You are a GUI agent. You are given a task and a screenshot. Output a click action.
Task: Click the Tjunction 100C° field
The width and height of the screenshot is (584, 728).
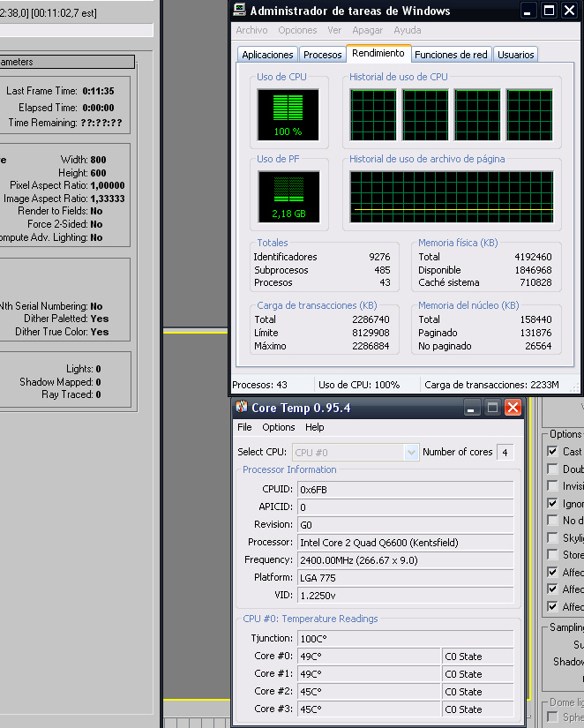point(405,639)
